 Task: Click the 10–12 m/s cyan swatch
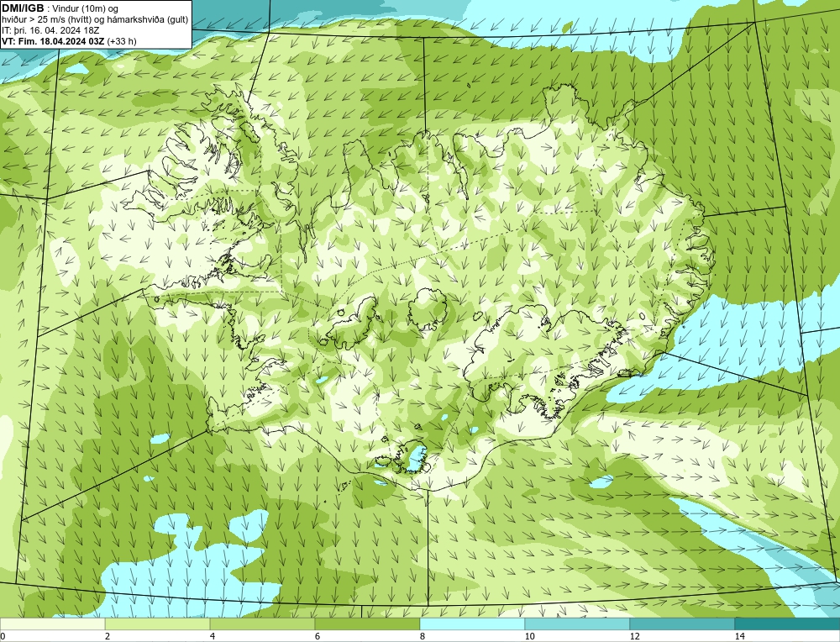578,624
